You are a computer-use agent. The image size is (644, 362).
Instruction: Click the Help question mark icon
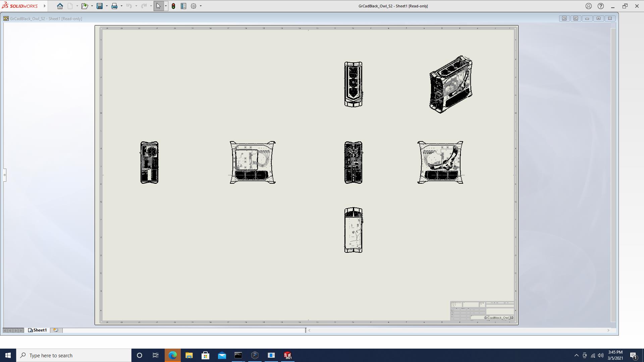[601, 6]
